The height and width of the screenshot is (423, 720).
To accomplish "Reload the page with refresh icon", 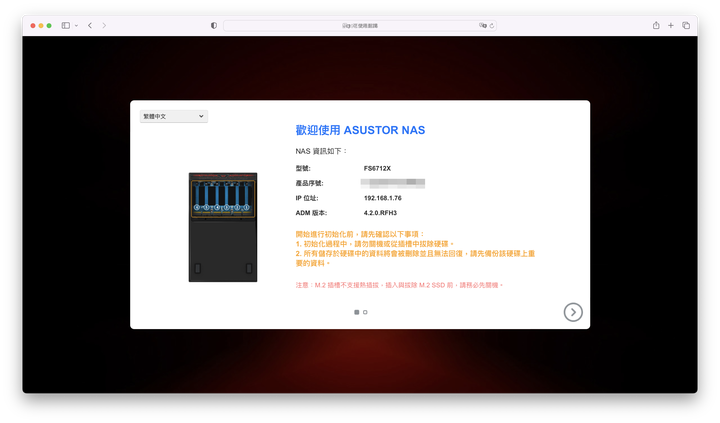I will [492, 26].
